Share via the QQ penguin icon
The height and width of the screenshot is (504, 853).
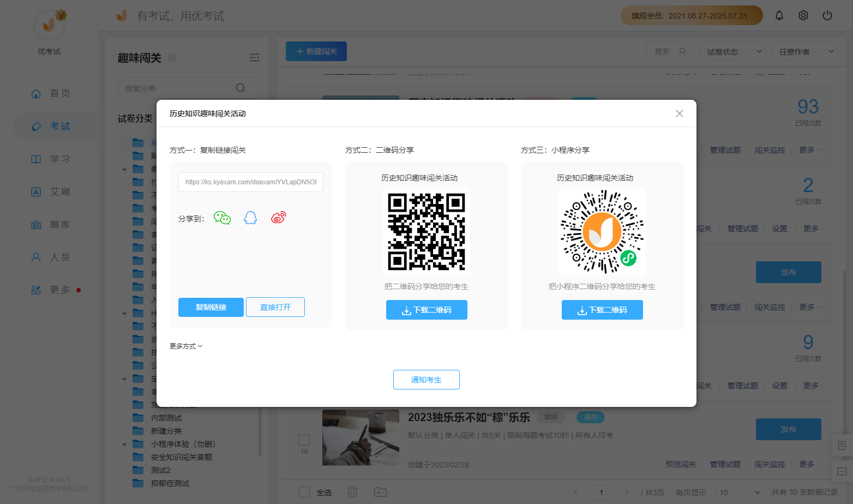250,218
